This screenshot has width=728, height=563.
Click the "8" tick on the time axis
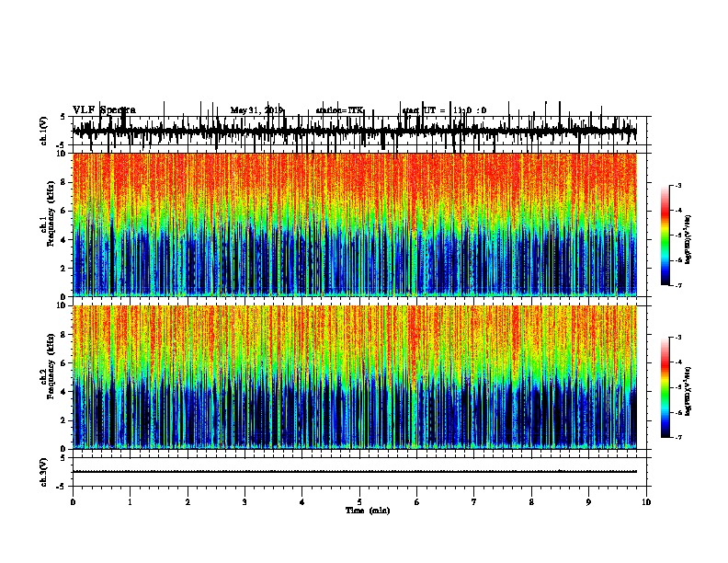coord(531,501)
